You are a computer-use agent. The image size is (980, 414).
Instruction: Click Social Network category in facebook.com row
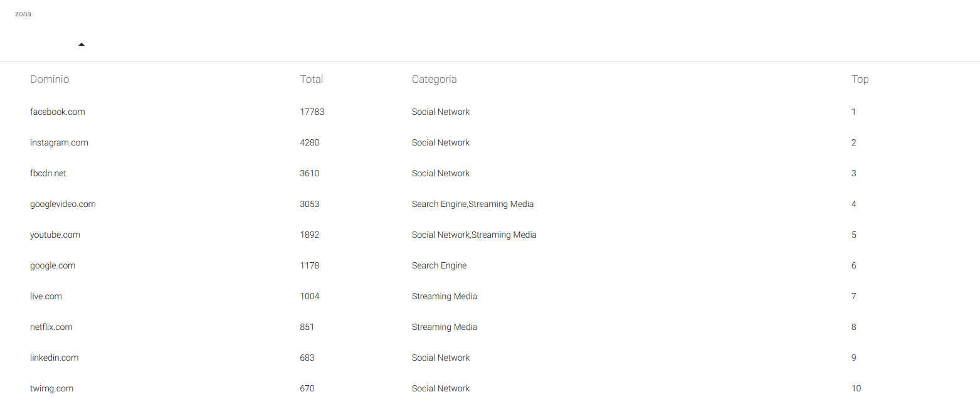coord(441,112)
